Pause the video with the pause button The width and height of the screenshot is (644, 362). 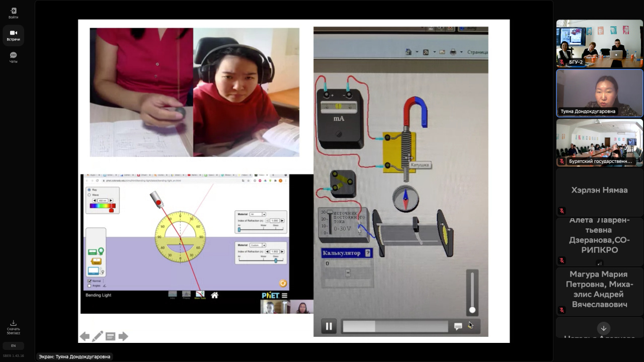(329, 326)
